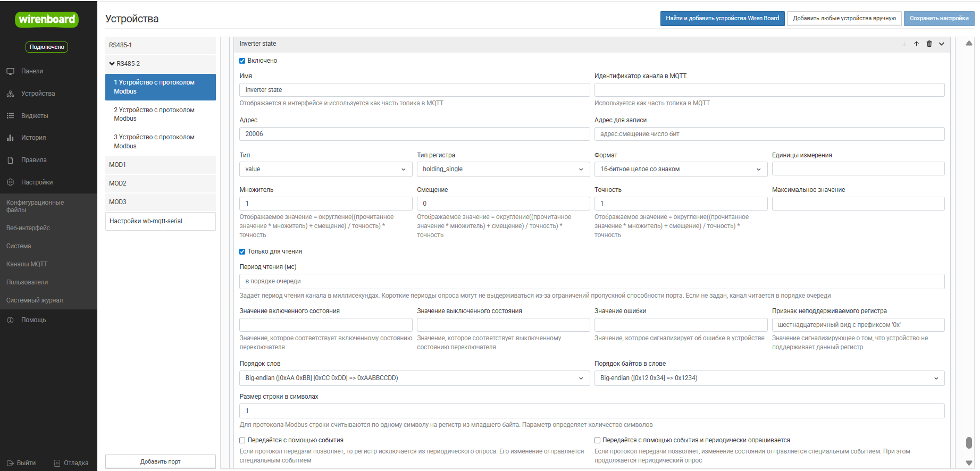The width and height of the screenshot is (980, 471).
Task: Click the Виджеты list icon in sidebar
Action: [10, 116]
